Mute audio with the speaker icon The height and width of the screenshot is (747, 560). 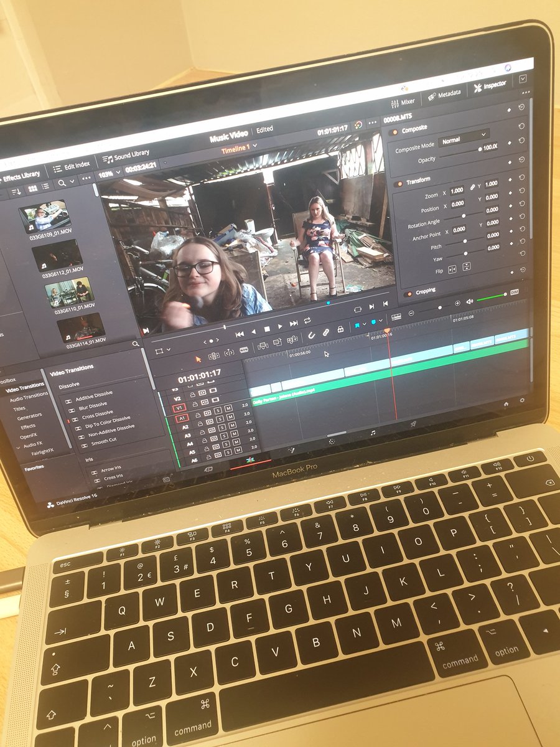pos(470,301)
